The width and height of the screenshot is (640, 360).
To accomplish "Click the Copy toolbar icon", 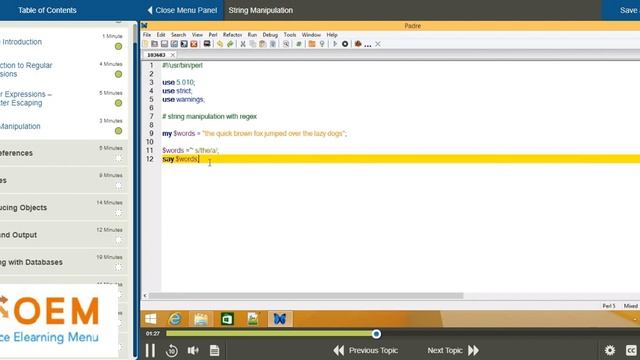I will click(253, 44).
